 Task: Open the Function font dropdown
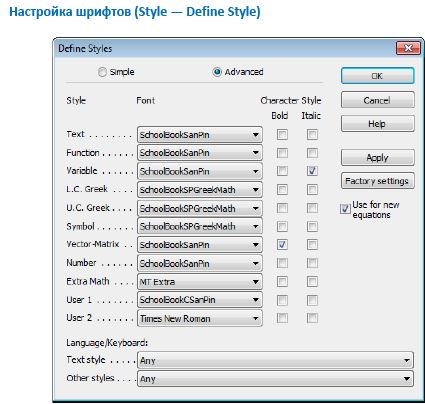pyautogui.click(x=200, y=153)
